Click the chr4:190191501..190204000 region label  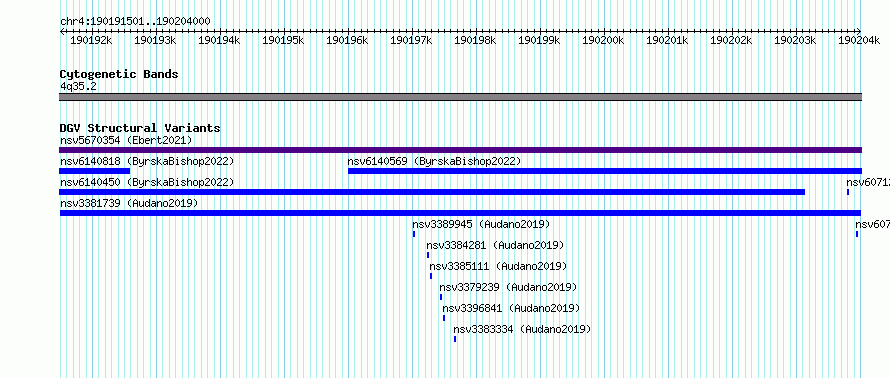click(x=135, y=22)
